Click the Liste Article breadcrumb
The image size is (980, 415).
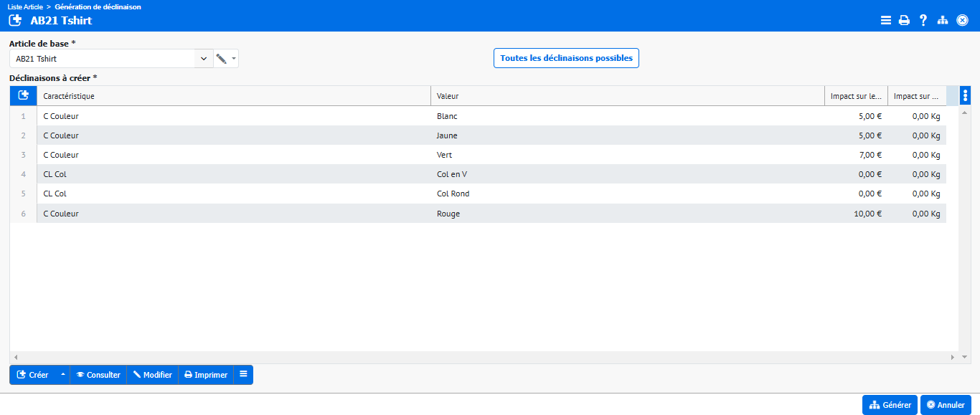[x=25, y=6]
